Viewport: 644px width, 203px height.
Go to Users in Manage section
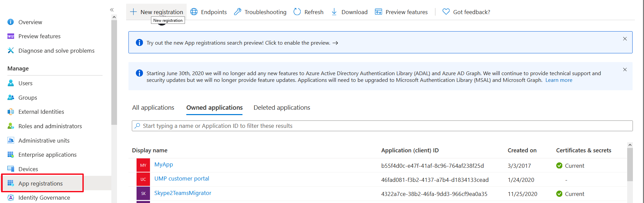click(25, 83)
